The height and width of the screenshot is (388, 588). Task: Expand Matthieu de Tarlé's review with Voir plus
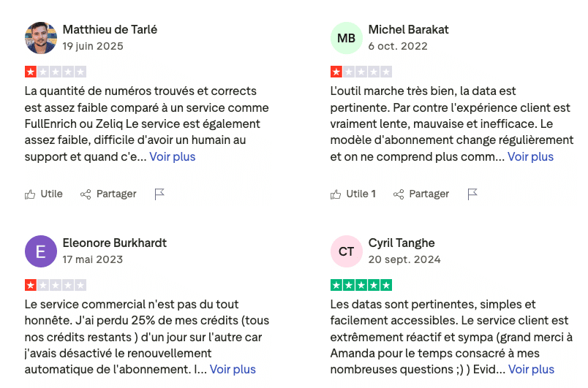[173, 156]
